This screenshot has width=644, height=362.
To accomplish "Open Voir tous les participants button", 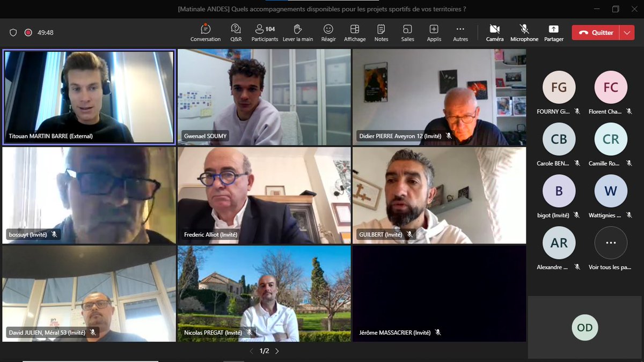I will click(611, 243).
